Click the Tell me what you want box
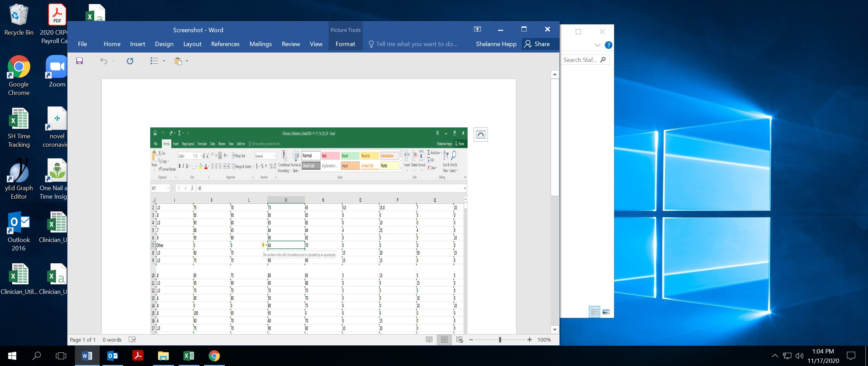The height and width of the screenshot is (366, 868). click(416, 44)
